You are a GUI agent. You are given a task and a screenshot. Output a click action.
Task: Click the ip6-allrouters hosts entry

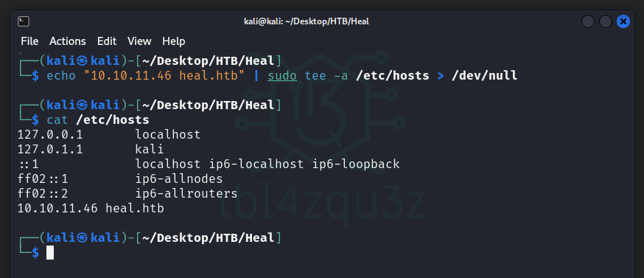(186, 194)
